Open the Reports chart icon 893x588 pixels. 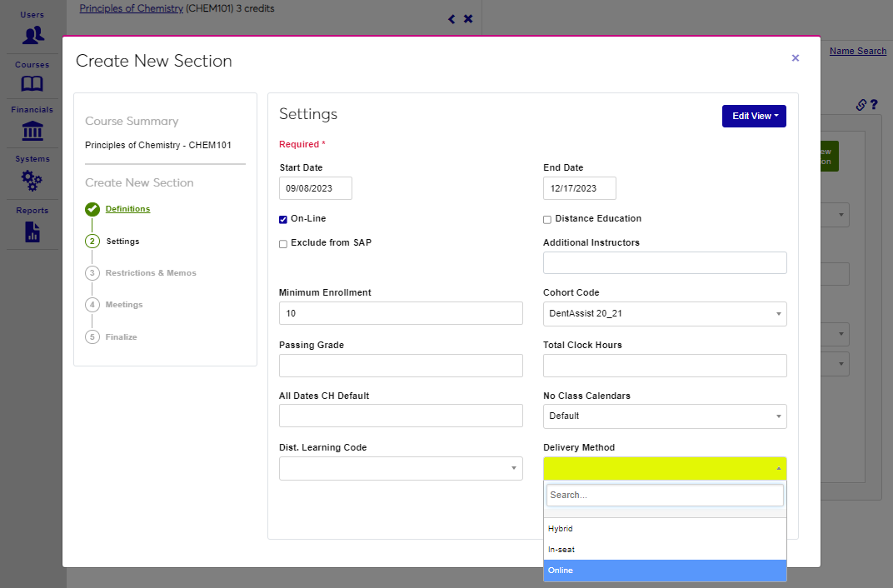[32, 232]
